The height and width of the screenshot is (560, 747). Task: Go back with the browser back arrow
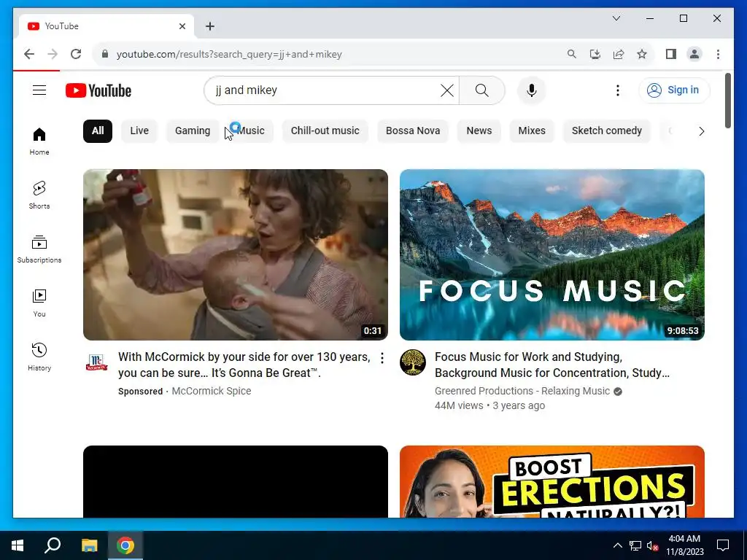29,54
